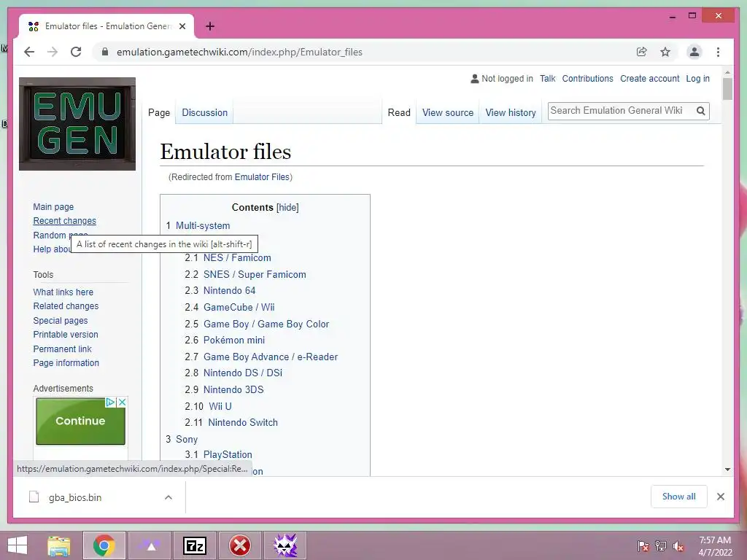The width and height of the screenshot is (747, 560).
Task: Open Related changes
Action: (66, 306)
